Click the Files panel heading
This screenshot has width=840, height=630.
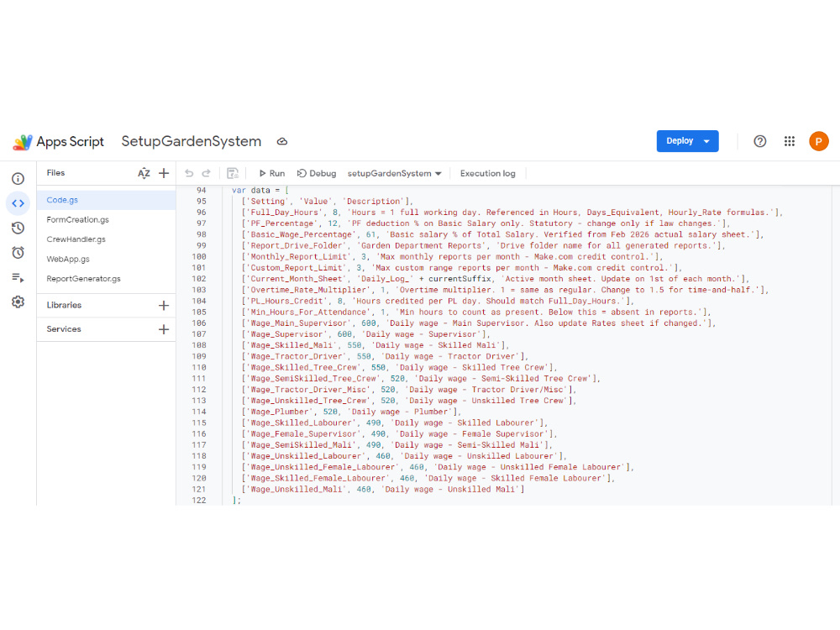(55, 172)
